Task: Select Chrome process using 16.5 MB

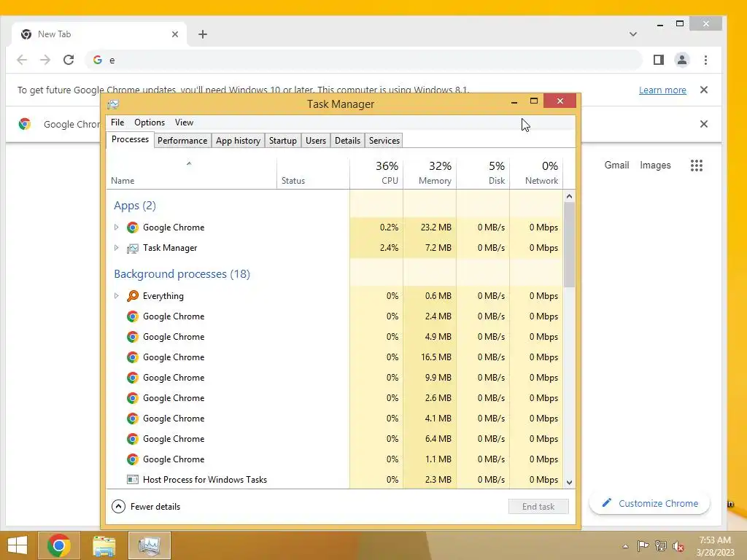Action: click(x=334, y=357)
